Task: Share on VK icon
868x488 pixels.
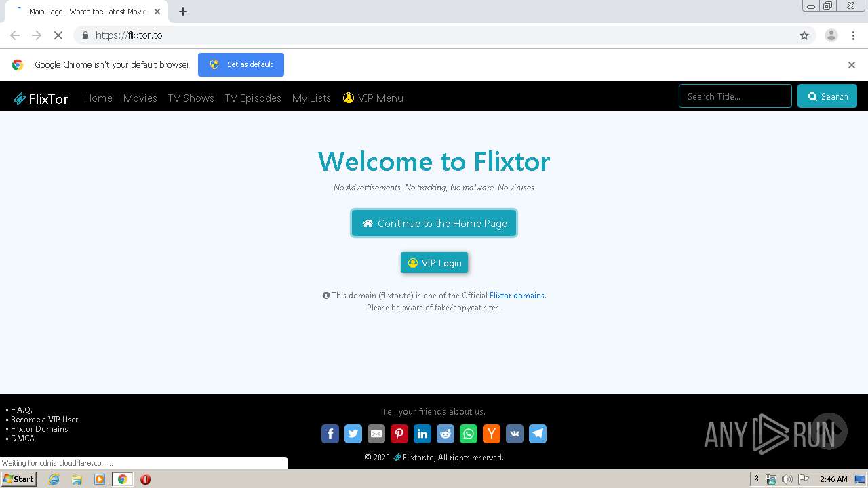Action: (515, 434)
